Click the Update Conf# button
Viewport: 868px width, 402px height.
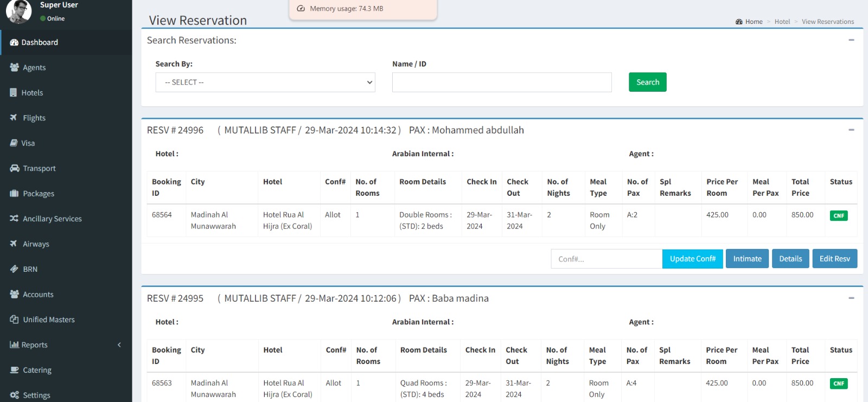click(692, 259)
